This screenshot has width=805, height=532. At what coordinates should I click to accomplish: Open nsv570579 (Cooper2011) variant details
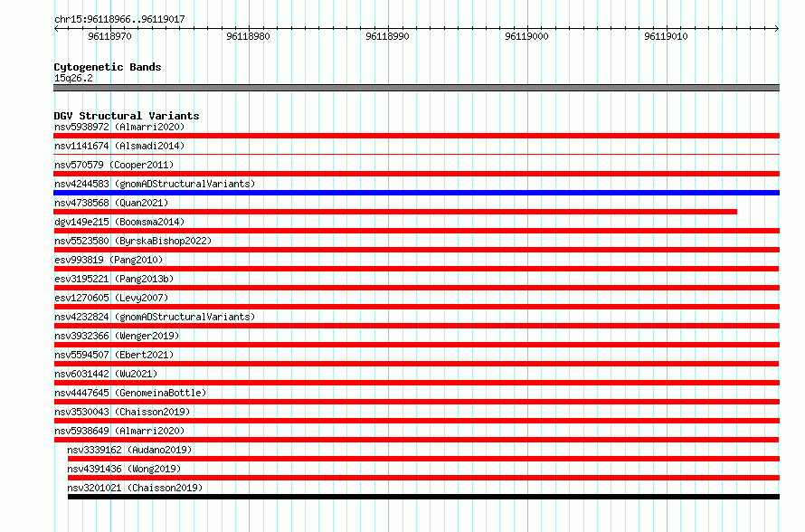[114, 165]
